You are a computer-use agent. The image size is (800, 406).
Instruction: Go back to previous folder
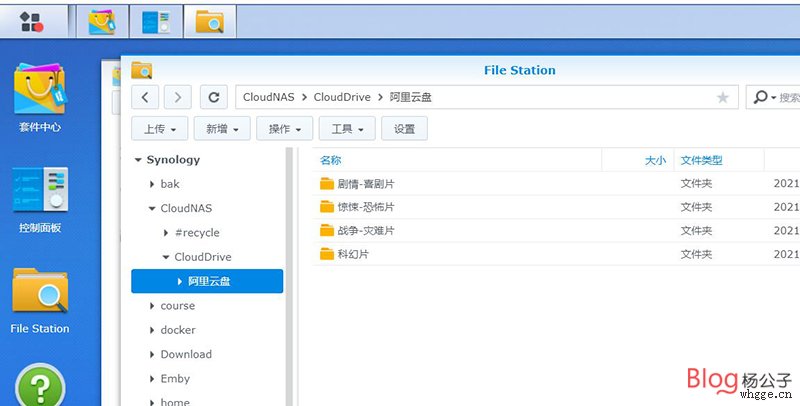(145, 97)
